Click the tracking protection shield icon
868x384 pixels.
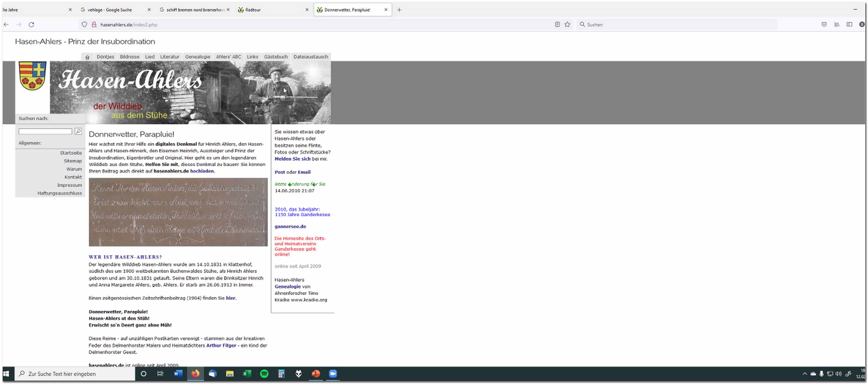(84, 25)
